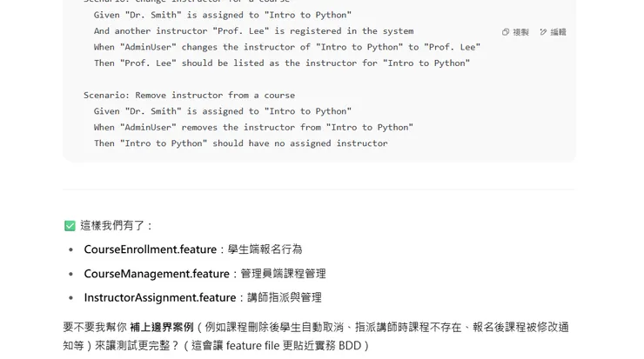Viewport: 644px width, 359px height.
Task: Click the line "And another instructor Prof. Lee is registered"
Action: point(253,31)
